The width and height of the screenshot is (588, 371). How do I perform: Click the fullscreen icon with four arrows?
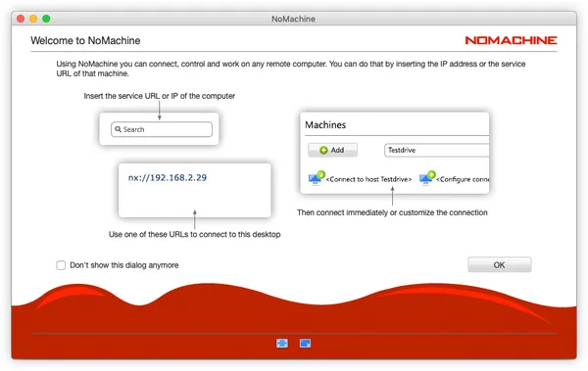coord(282,343)
